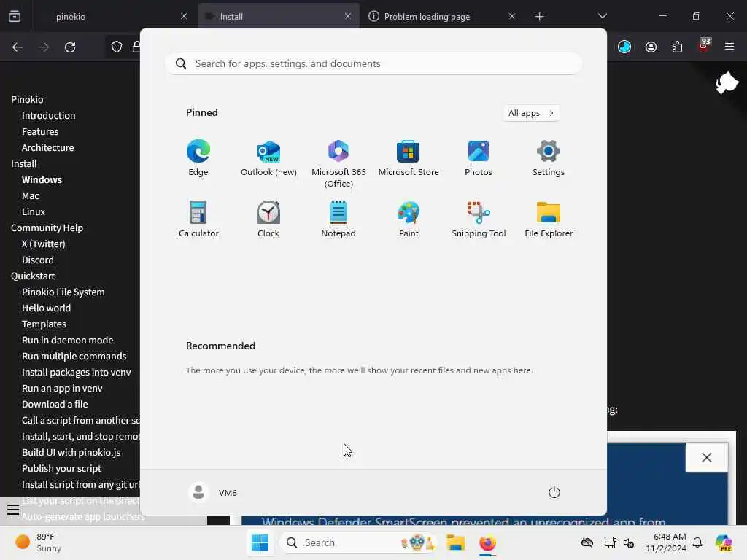Click the GitHub corner octocat icon

click(726, 82)
